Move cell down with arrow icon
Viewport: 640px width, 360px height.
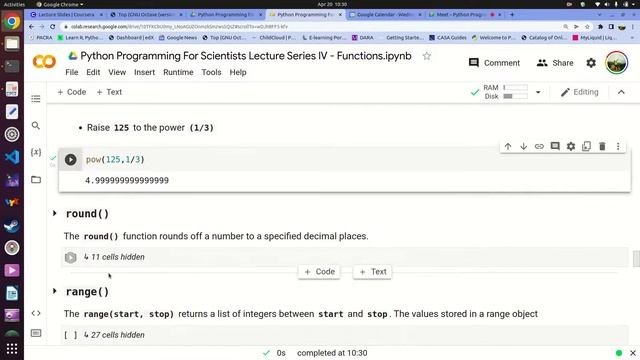[523, 146]
